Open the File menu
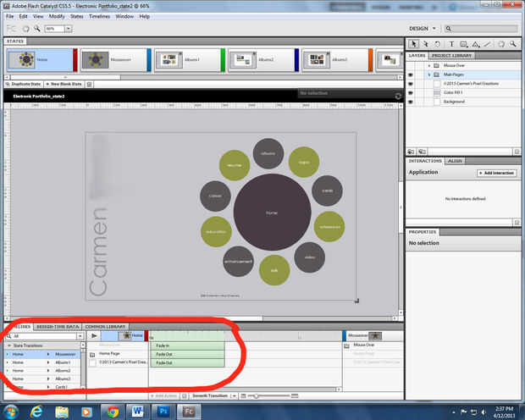 coord(10,16)
